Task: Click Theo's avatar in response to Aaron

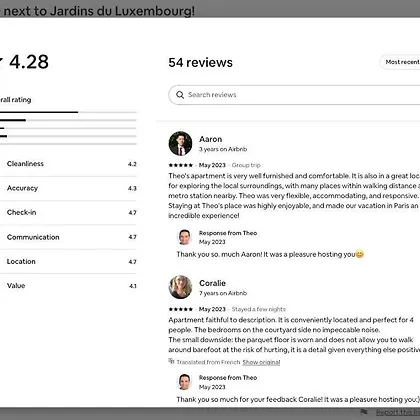Action: [x=184, y=237]
